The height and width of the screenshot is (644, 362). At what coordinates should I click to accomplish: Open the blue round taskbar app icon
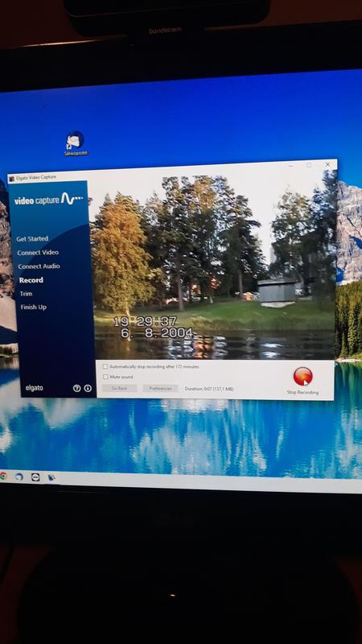[x=19, y=477]
